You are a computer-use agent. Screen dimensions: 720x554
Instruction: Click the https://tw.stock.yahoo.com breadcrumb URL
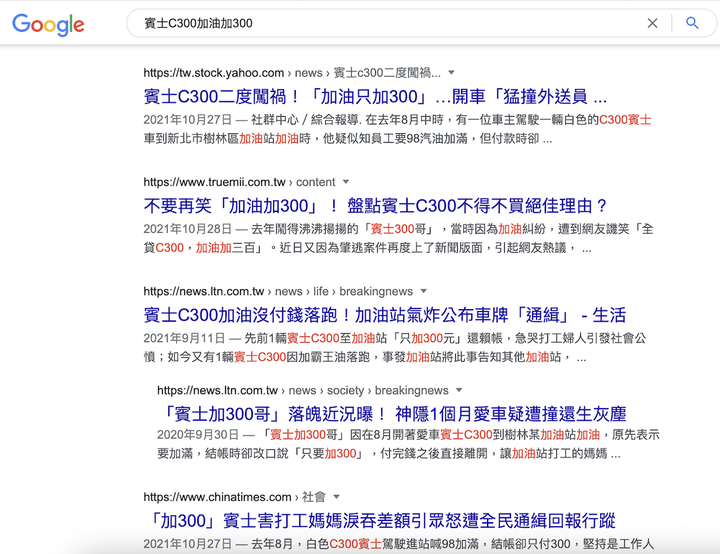(x=292, y=73)
